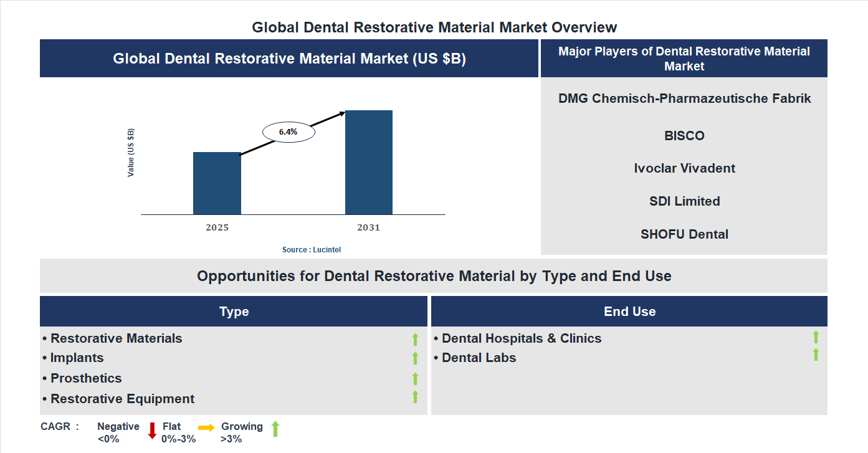This screenshot has height=453, width=868.
Task: Select the 6.4% CAGR bubble on the chart
Action: tap(289, 131)
